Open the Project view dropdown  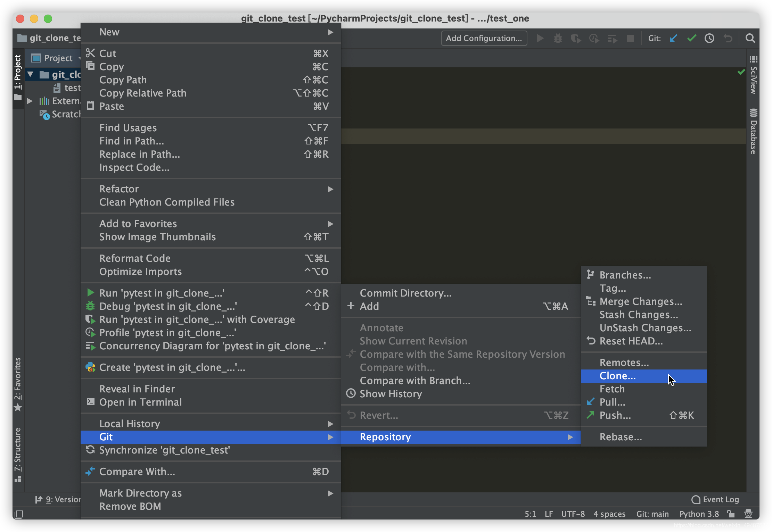tap(56, 58)
